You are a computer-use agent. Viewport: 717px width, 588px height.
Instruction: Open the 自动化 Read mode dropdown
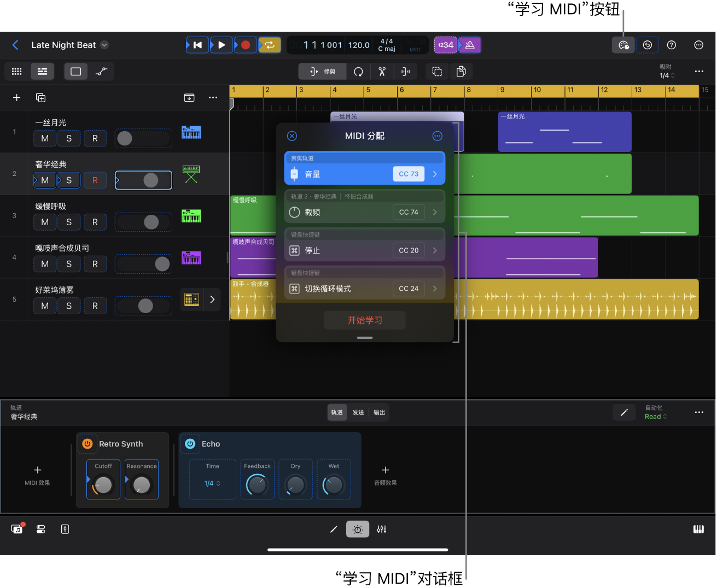[x=656, y=416]
